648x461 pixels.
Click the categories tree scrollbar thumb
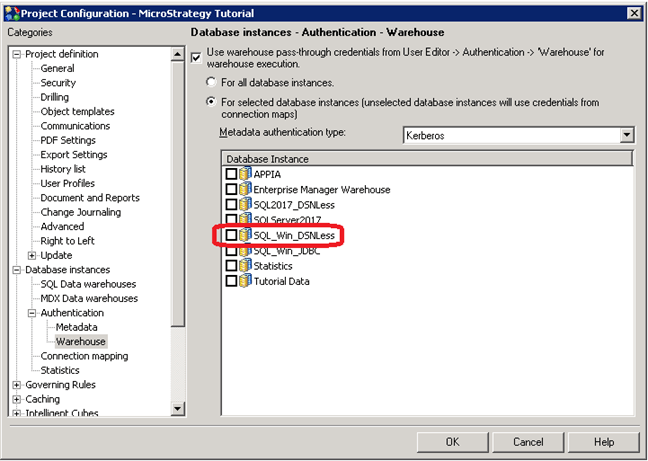[178, 194]
